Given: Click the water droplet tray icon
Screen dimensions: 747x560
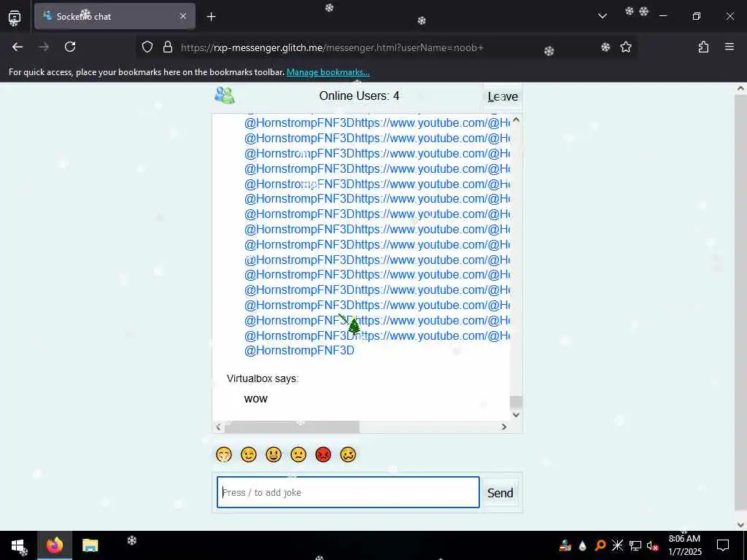Looking at the screenshot, I should pos(583,545).
